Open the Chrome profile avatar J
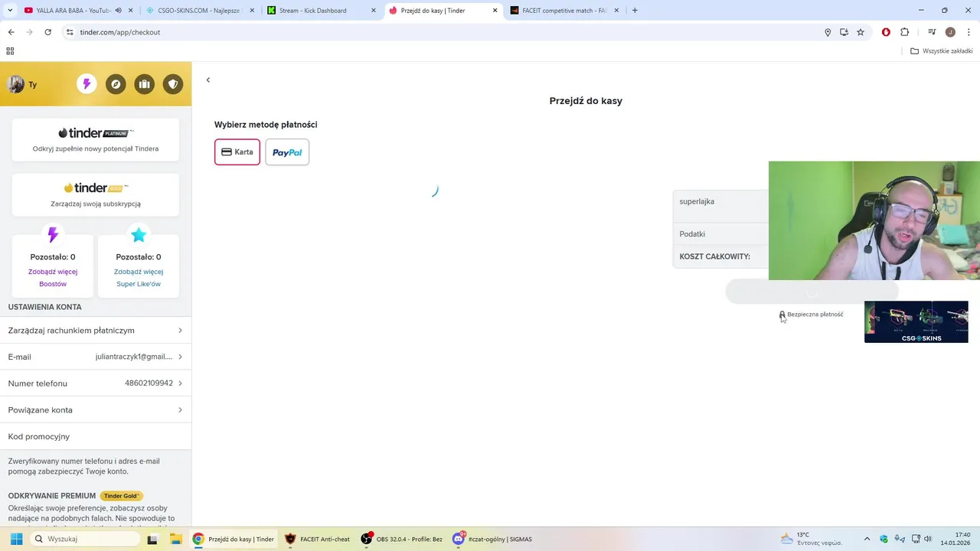The image size is (980, 551). click(950, 32)
